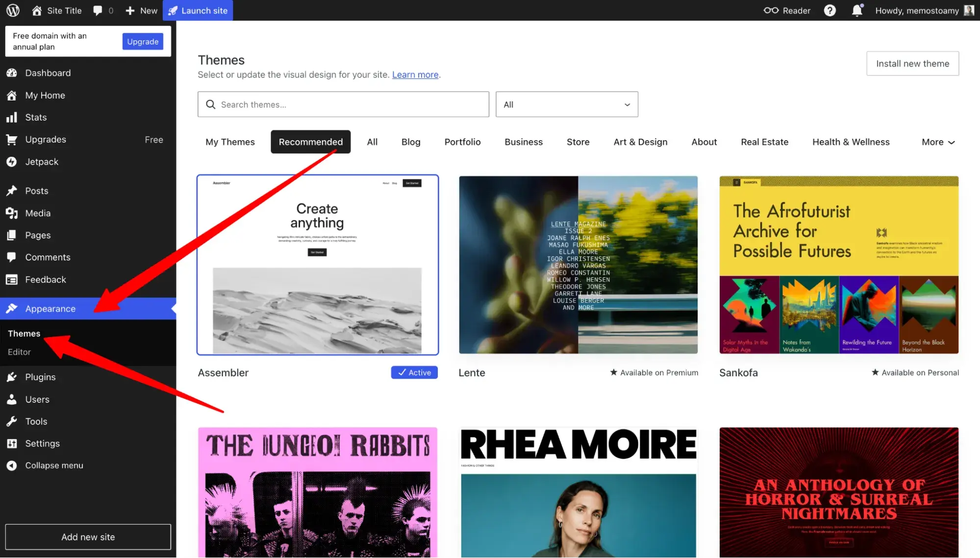Open Reader from the admin bar

pyautogui.click(x=787, y=10)
